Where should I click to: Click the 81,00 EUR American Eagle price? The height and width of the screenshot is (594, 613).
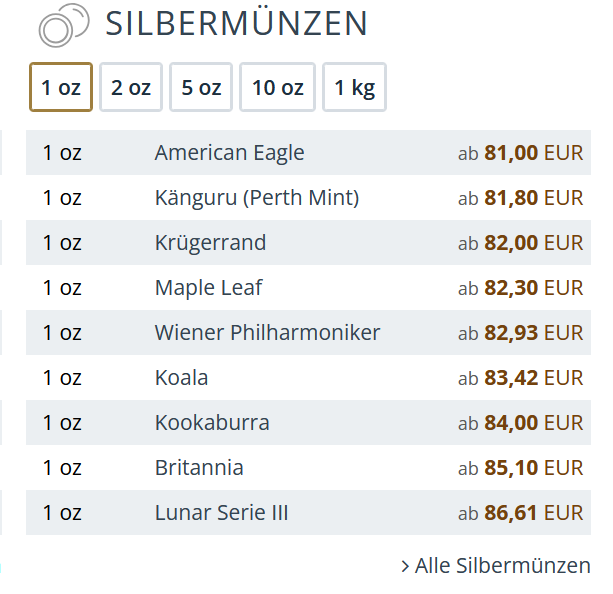tap(520, 153)
